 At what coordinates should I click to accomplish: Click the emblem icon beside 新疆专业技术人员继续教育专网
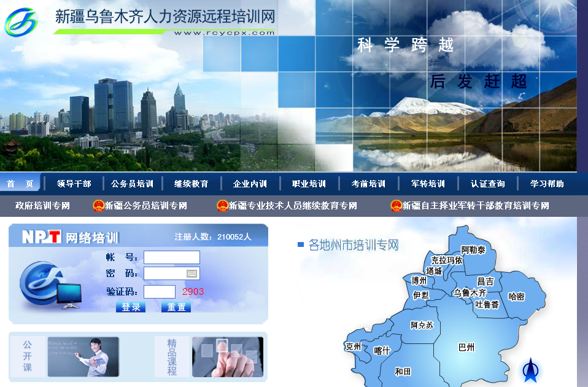(222, 206)
